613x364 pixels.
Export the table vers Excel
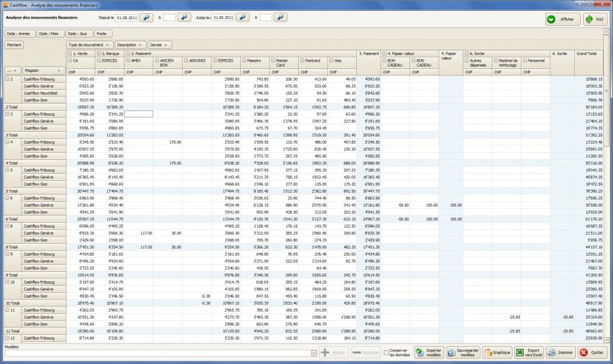[x=529, y=353]
